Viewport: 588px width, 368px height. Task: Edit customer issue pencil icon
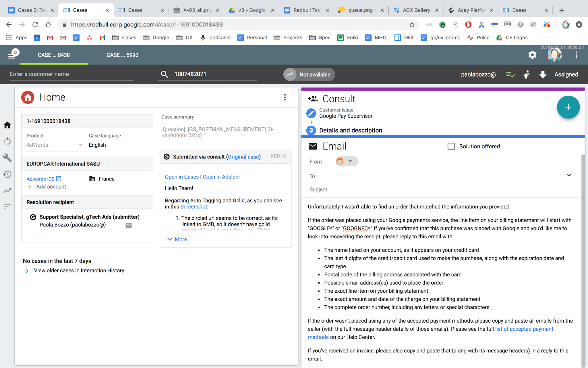311,113
